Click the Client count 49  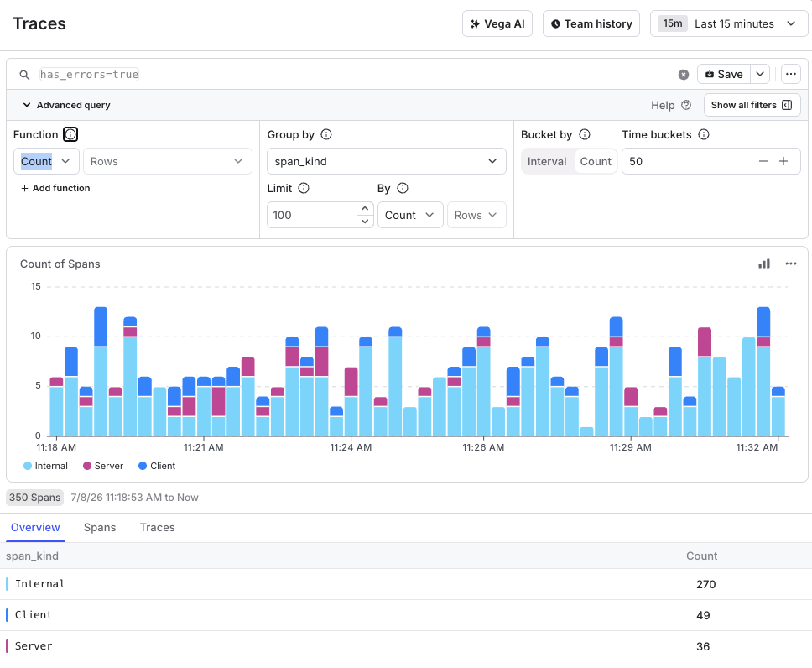703,616
